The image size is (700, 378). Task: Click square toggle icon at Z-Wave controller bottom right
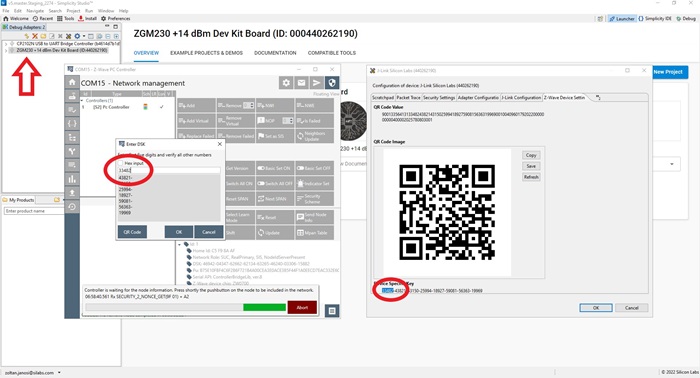(x=332, y=311)
